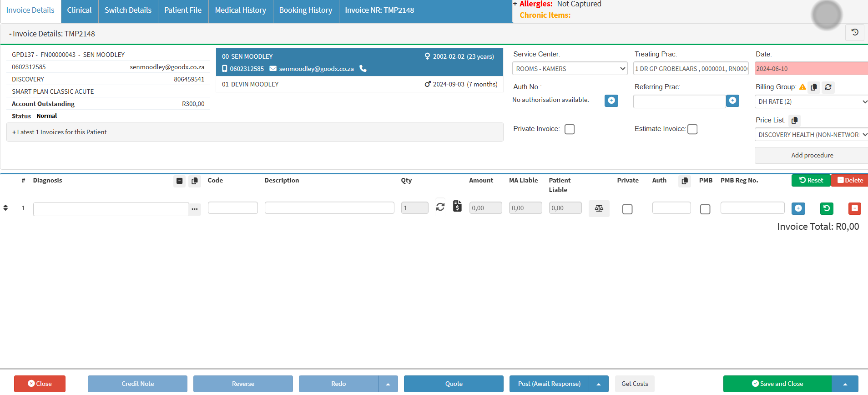The image size is (868, 395).
Task: Open the Service Center dropdown
Action: click(x=570, y=69)
